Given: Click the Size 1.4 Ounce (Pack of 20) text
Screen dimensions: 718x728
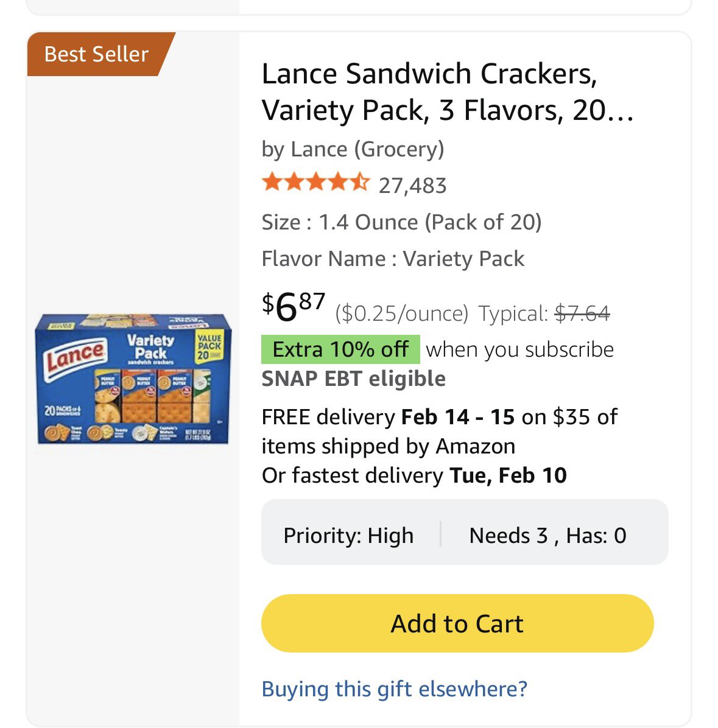Looking at the screenshot, I should pos(401,222).
